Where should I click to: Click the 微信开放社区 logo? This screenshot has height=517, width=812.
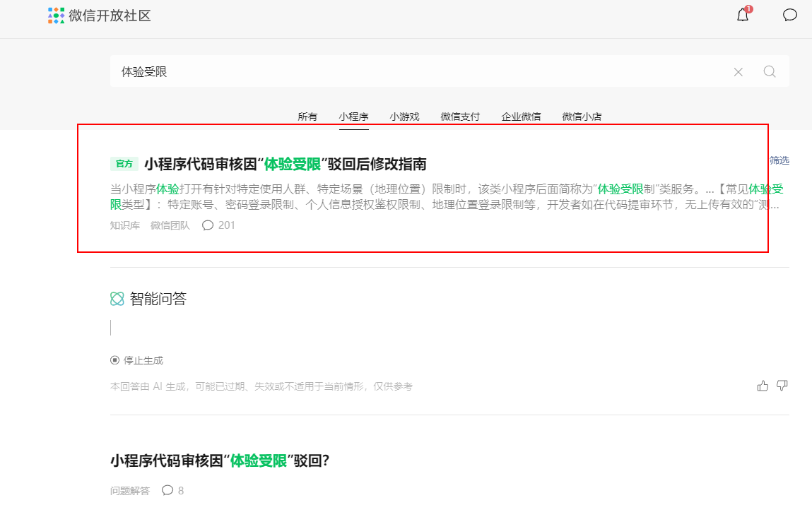[x=56, y=16]
